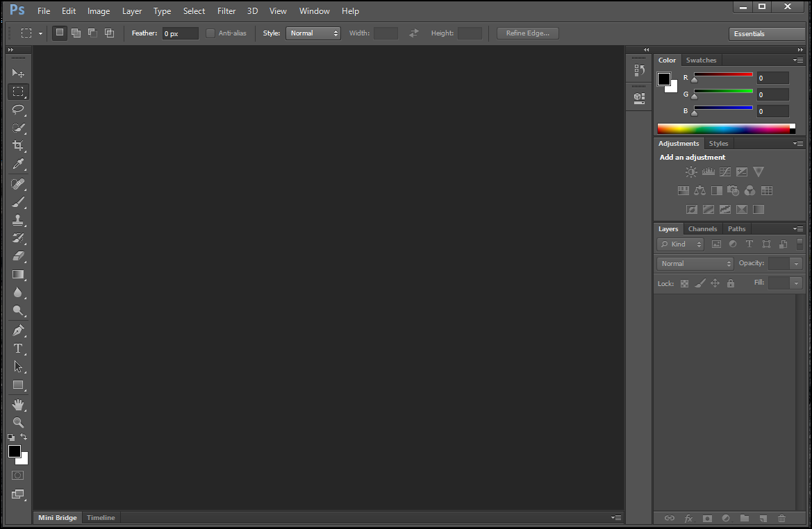Add a Levels adjustment

(x=709, y=172)
